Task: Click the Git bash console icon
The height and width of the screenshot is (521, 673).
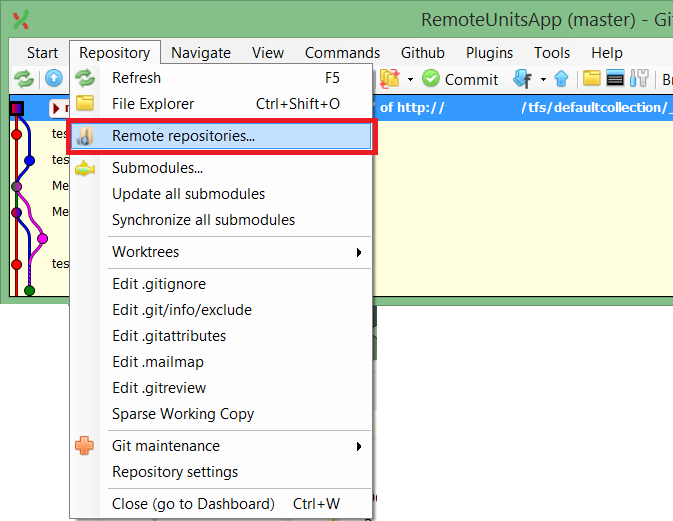Action: click(x=615, y=79)
